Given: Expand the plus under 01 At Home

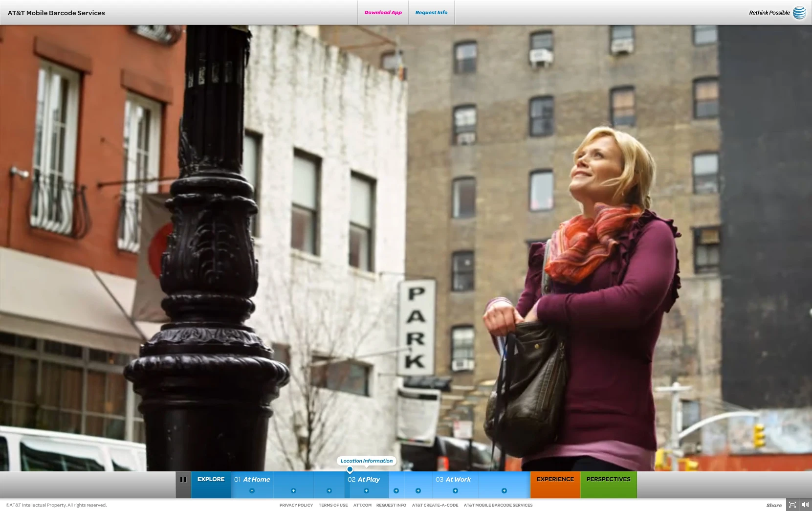Looking at the screenshot, I should pyautogui.click(x=252, y=490).
